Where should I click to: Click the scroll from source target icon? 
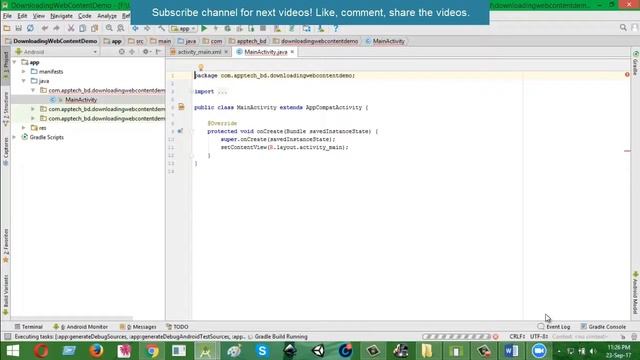coord(122,52)
